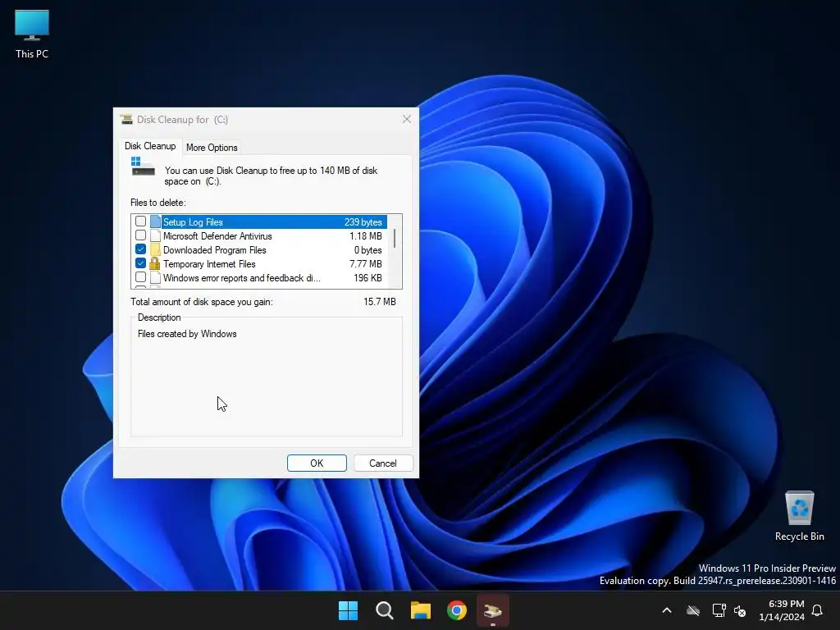Check Windows error reports and feedback checkbox
840x630 pixels.
(x=140, y=277)
